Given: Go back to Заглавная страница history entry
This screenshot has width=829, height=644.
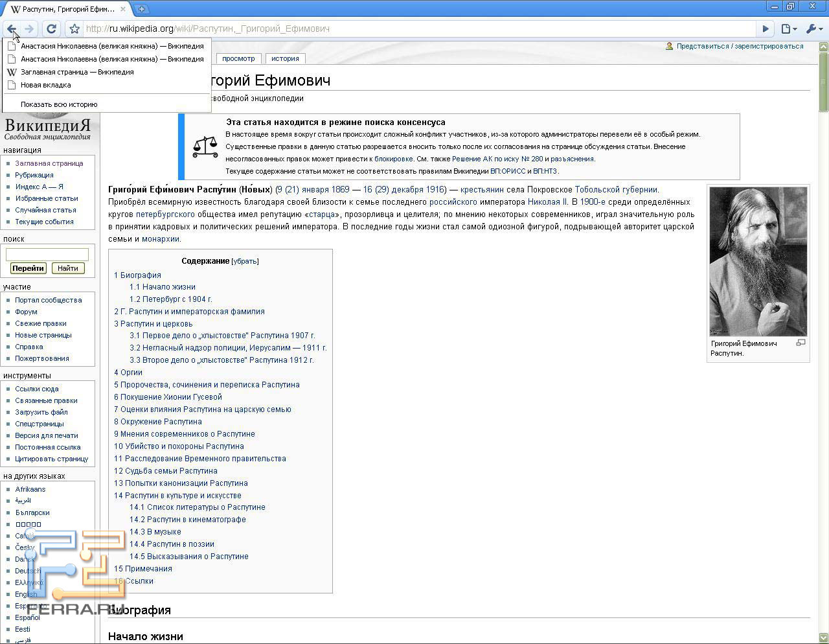Looking at the screenshot, I should tap(107, 72).
